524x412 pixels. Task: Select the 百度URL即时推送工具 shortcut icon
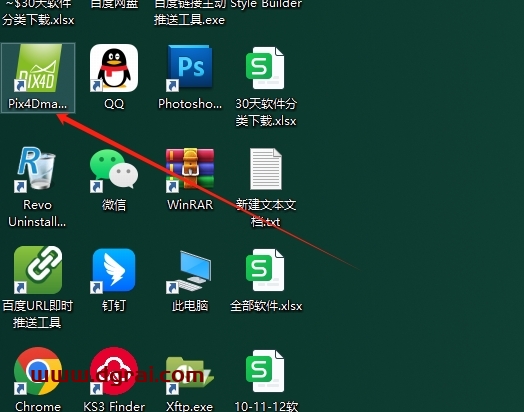(x=38, y=270)
